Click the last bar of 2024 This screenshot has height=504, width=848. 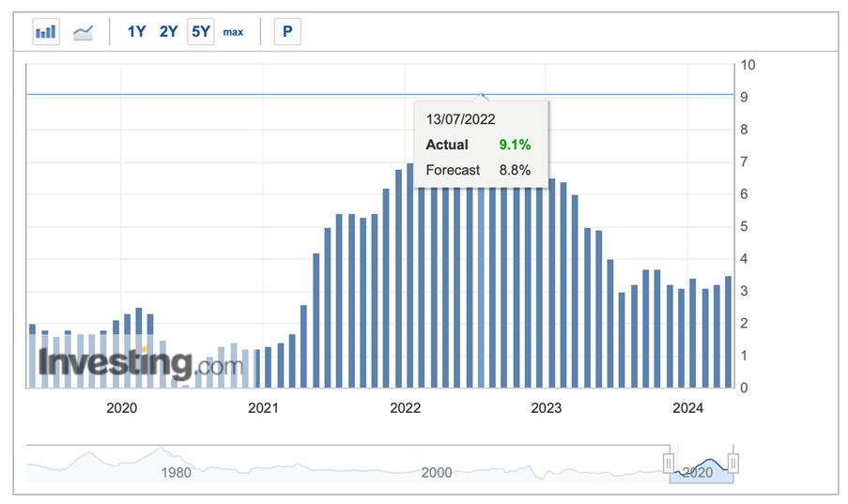(728, 332)
